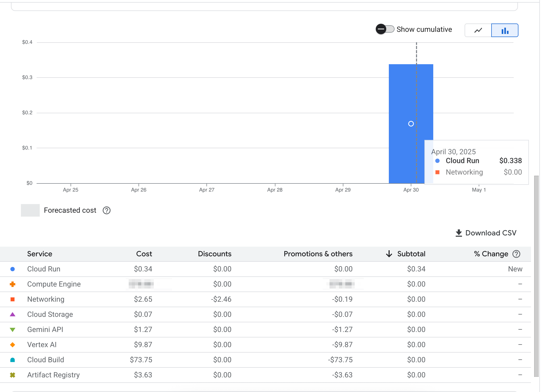Select the Networking service name
The image size is (543, 392).
click(46, 299)
